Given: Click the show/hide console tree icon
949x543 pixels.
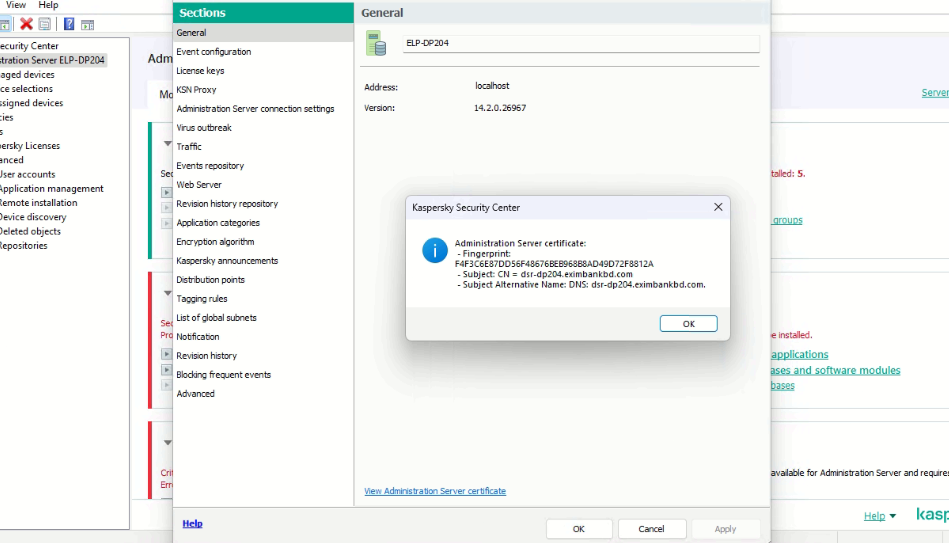Looking at the screenshot, I should (5, 25).
